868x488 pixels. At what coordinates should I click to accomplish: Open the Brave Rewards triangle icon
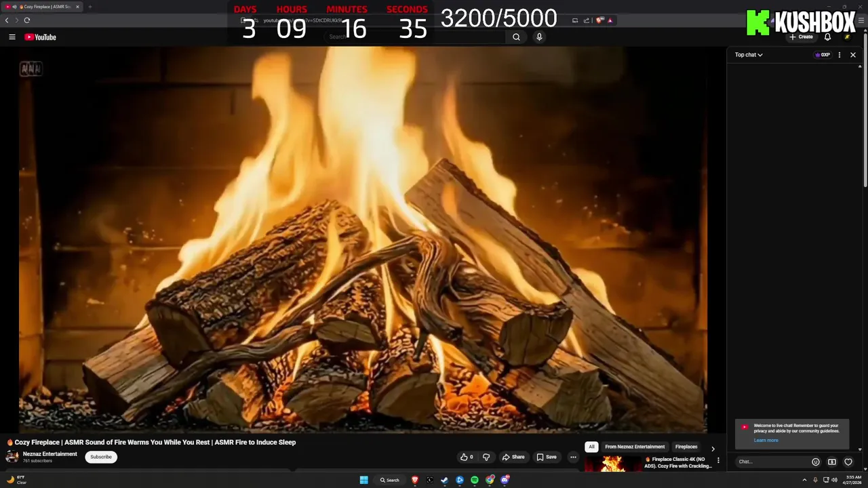click(610, 20)
